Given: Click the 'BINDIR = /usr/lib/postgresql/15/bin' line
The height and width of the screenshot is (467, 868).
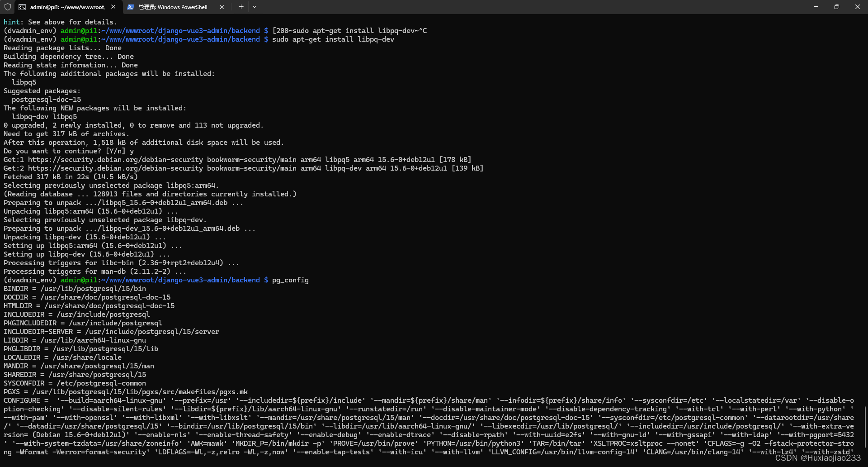Looking at the screenshot, I should click(x=75, y=289).
